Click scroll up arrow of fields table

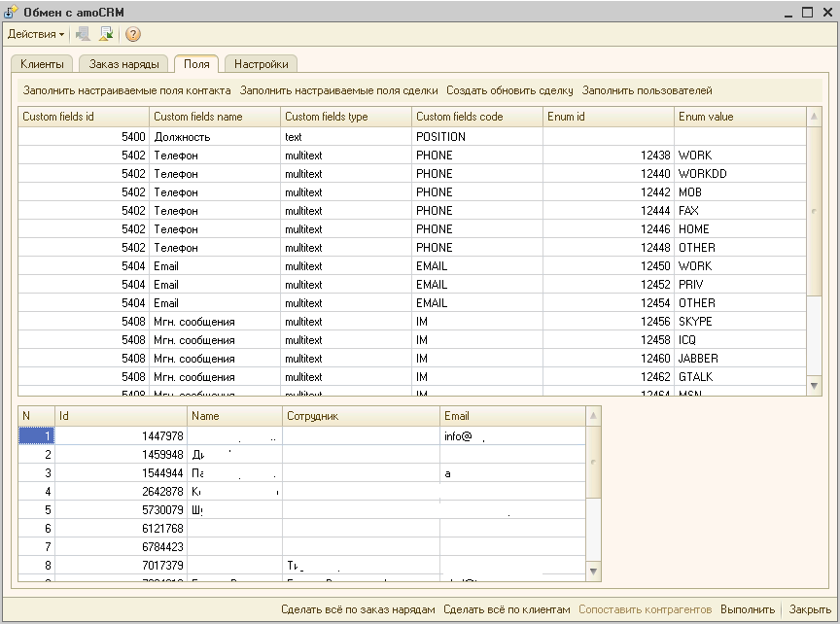click(x=814, y=117)
